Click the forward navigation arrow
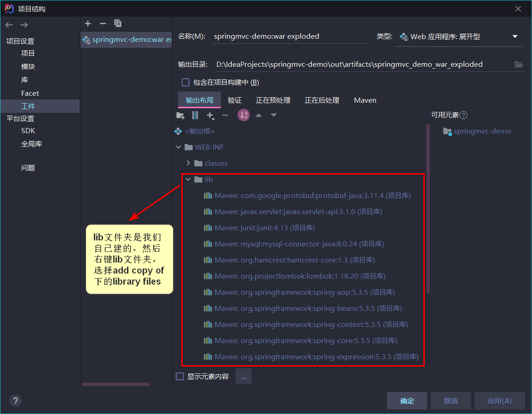 tap(24, 25)
